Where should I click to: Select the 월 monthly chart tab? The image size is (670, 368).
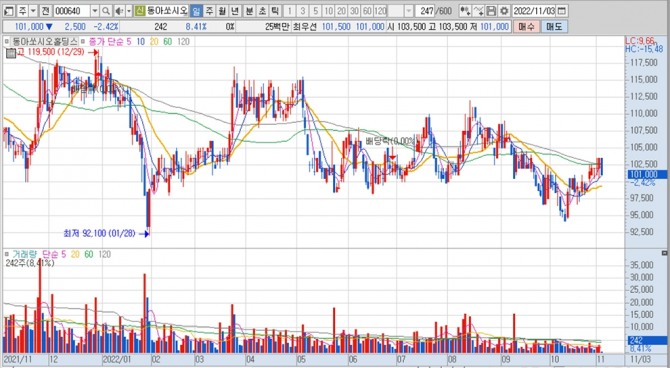[222, 11]
